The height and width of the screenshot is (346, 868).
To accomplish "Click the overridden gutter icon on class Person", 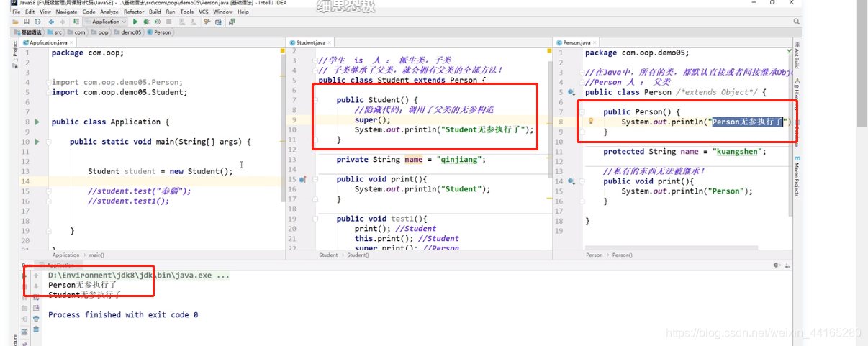I will click(571, 93).
